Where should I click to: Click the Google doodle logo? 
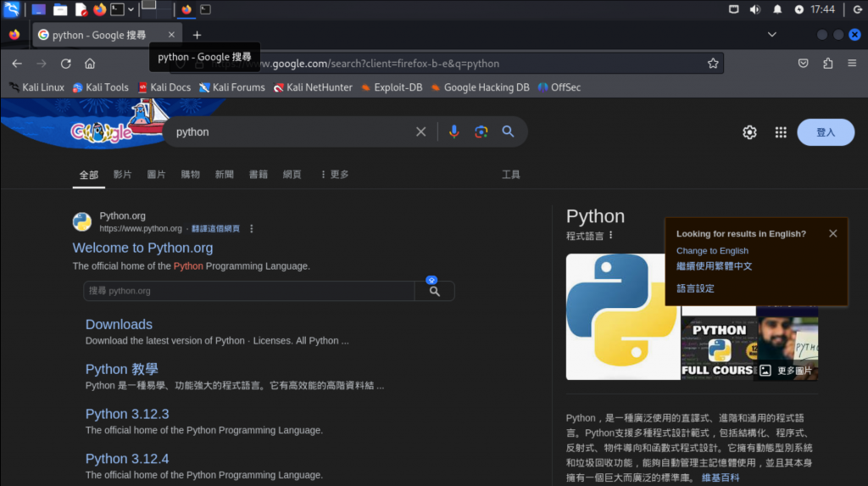[103, 131]
